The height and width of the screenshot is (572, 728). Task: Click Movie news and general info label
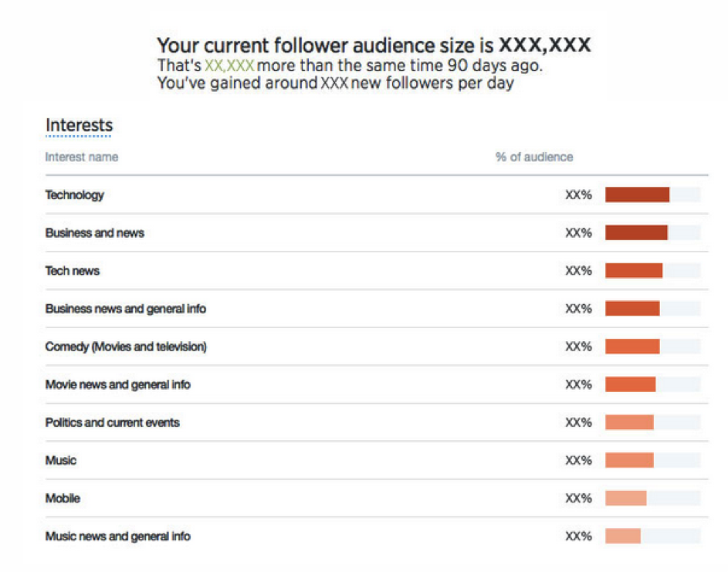coord(117,384)
